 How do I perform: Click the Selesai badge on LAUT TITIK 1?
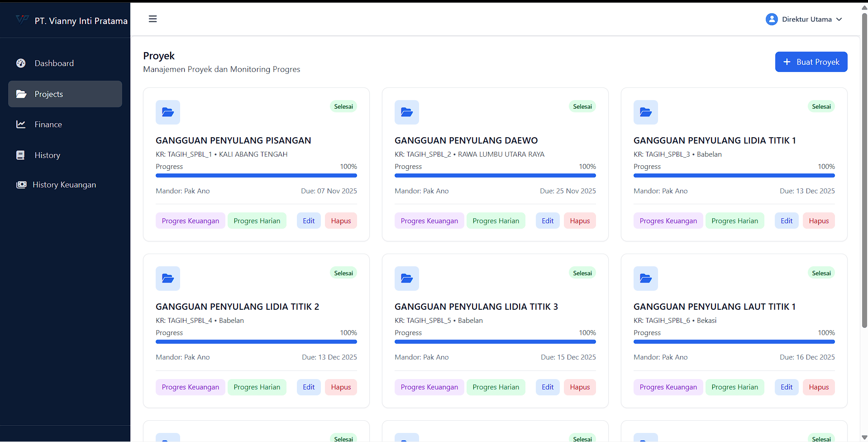point(821,273)
